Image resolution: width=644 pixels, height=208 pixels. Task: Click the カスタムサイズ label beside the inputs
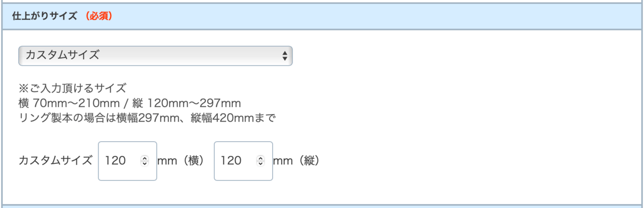55,161
